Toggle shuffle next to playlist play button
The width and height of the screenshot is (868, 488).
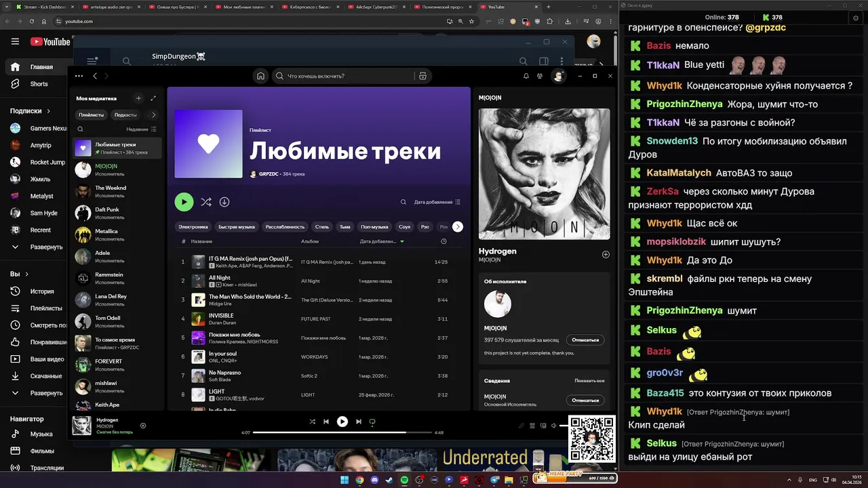point(206,202)
